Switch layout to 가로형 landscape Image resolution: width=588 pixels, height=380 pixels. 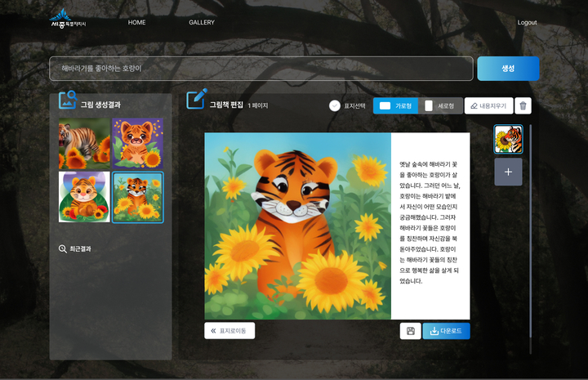pyautogui.click(x=395, y=105)
